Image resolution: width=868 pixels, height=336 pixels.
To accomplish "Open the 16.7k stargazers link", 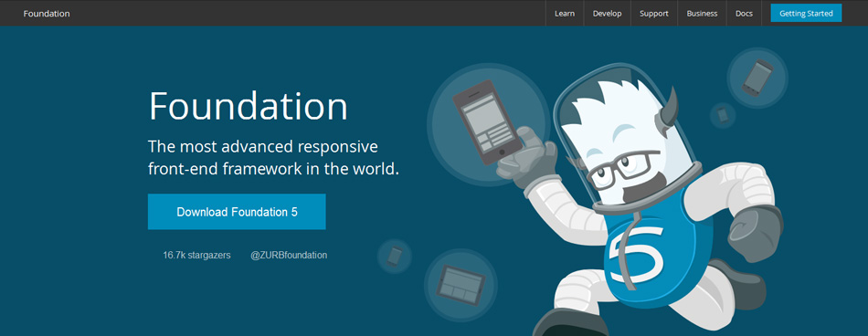I will point(196,255).
